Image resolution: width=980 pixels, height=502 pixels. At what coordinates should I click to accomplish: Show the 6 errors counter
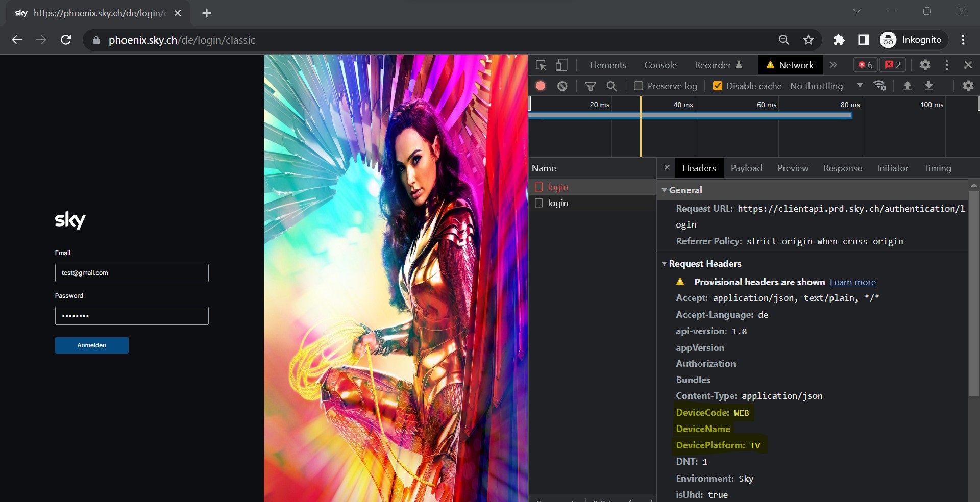pos(866,65)
